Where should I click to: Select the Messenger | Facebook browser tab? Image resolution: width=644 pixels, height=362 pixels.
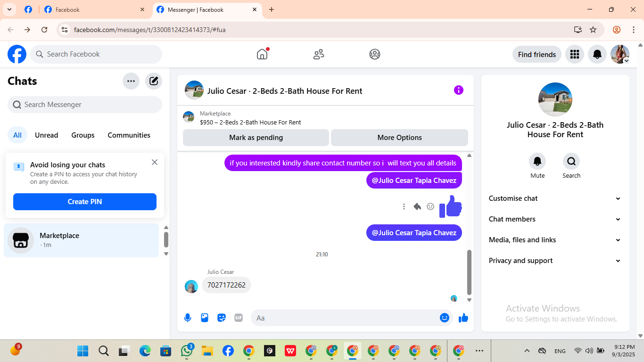207,9
